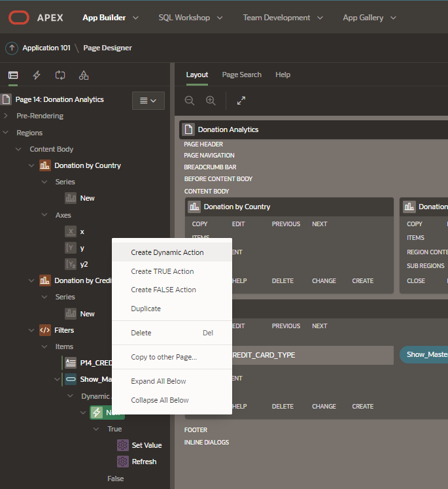
Task: Switch to the Layout tab
Action: pyautogui.click(x=197, y=75)
